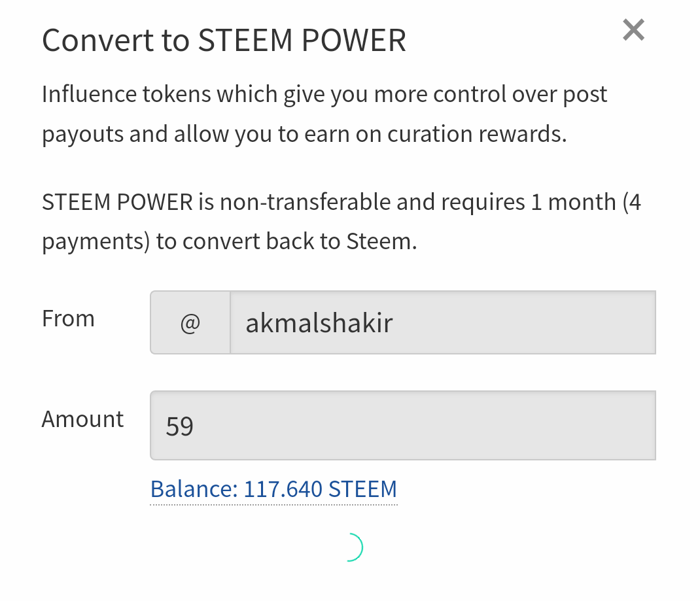Select the From field containing akmalshakir

click(442, 323)
